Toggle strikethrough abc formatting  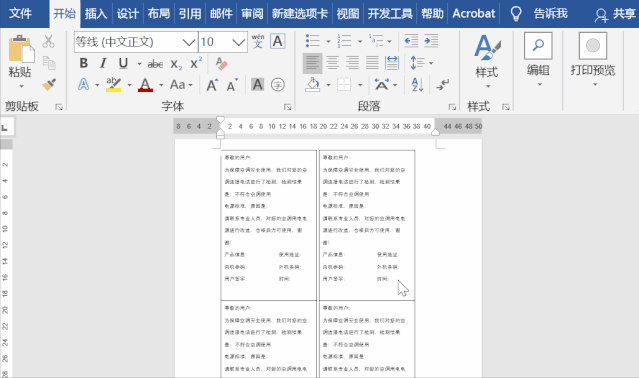tap(155, 64)
